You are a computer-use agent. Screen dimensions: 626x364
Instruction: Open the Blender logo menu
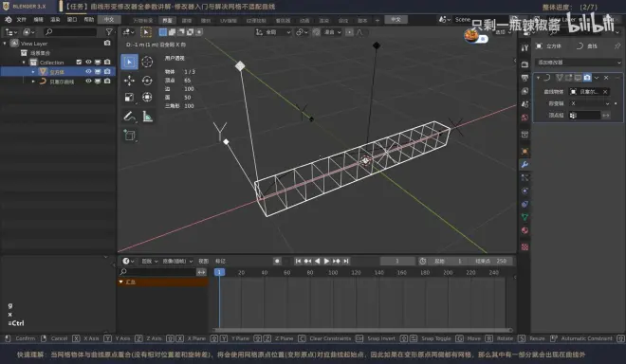tap(8, 20)
